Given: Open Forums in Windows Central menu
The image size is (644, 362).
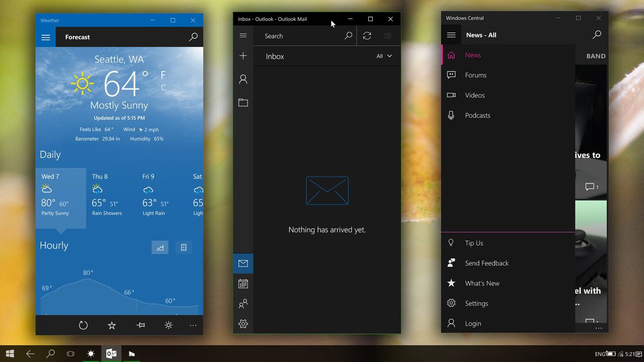Looking at the screenshot, I should (508, 75).
